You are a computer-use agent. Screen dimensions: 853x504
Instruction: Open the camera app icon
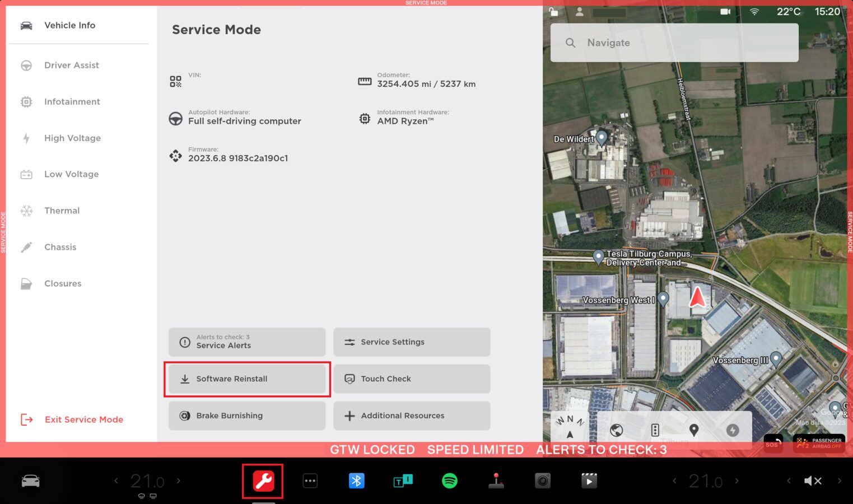tap(543, 481)
